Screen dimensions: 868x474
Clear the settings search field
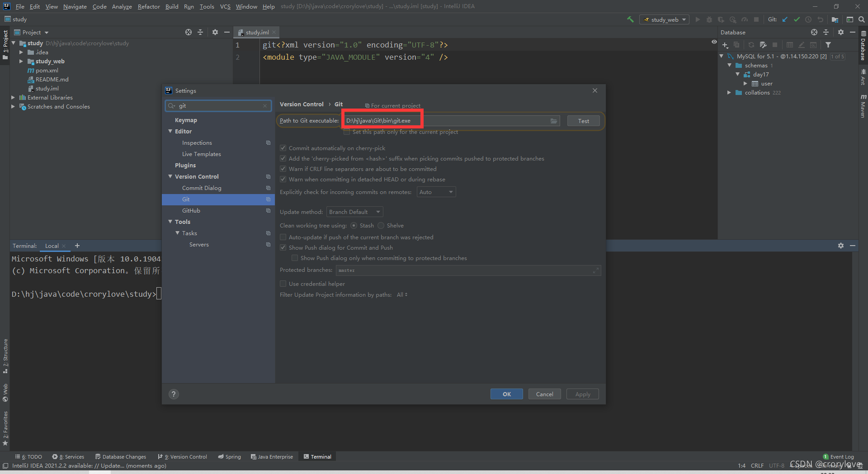coord(265,106)
